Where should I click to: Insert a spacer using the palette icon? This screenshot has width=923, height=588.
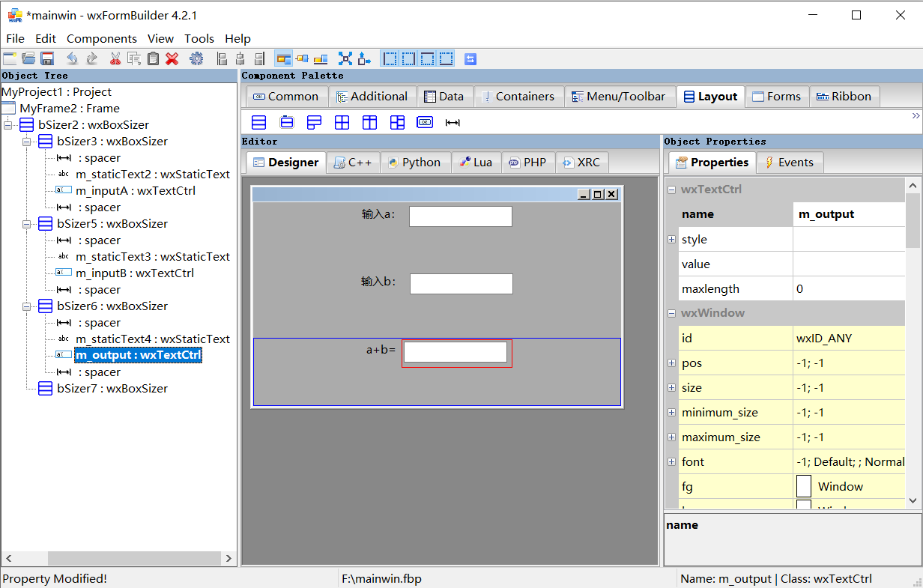[x=453, y=122]
